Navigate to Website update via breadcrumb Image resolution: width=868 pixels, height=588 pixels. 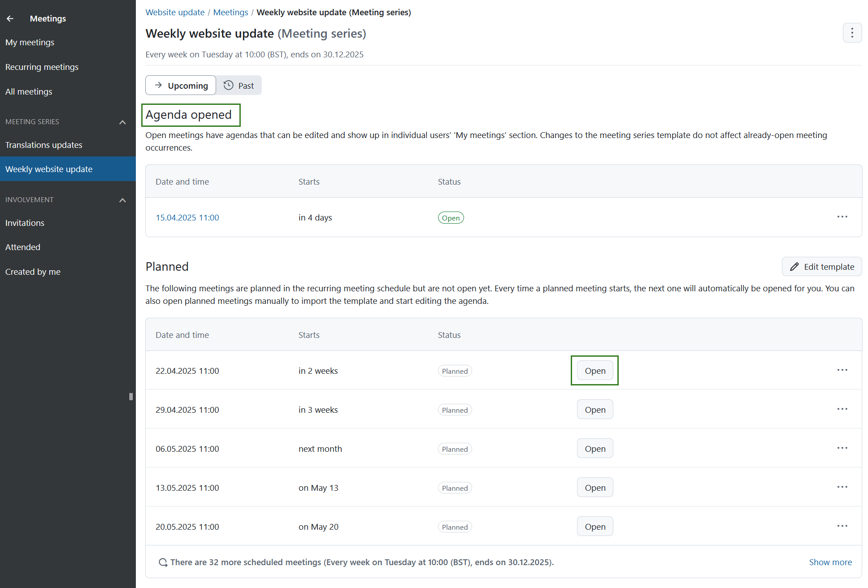[175, 12]
